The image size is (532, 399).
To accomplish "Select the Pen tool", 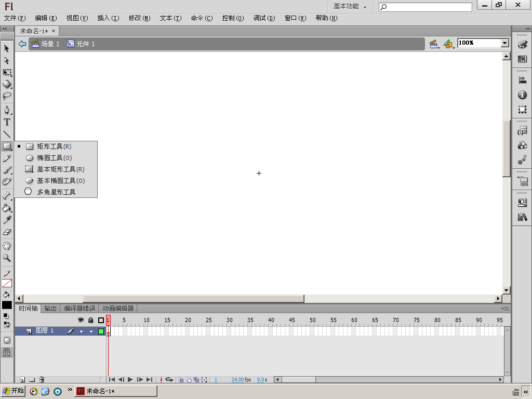I will pos(7,110).
